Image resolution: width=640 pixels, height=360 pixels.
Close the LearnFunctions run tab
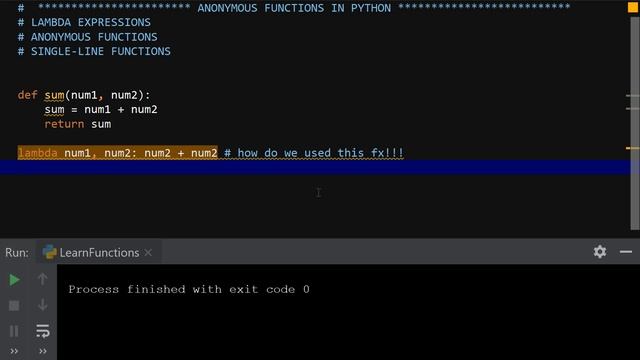(x=148, y=253)
